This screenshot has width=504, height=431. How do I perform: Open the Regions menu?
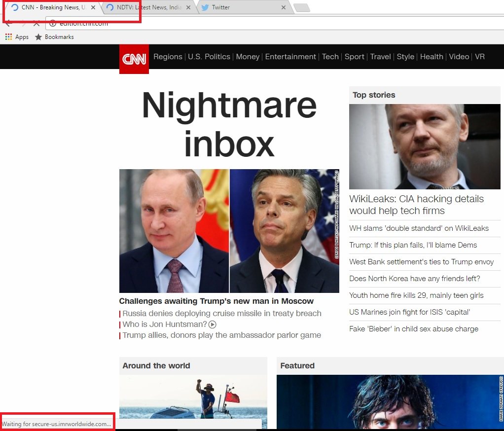point(168,57)
